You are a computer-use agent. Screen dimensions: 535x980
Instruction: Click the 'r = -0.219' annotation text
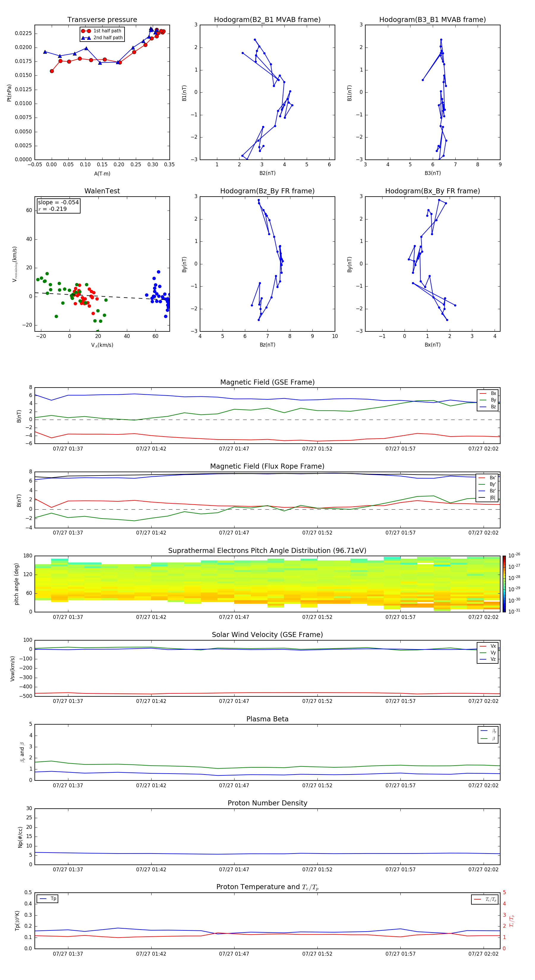coord(53,209)
